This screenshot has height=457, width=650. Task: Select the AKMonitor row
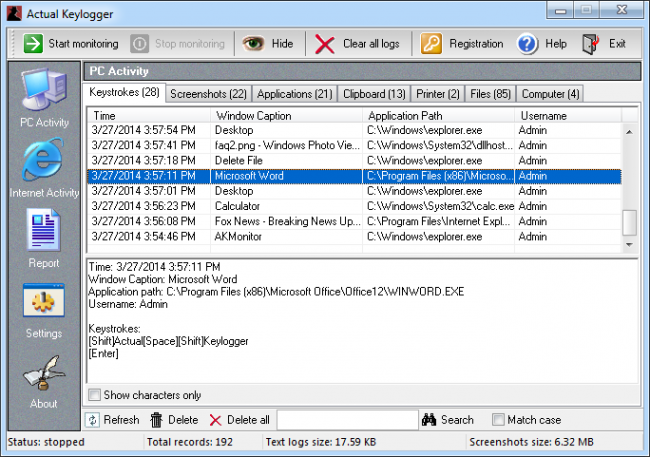pos(354,237)
